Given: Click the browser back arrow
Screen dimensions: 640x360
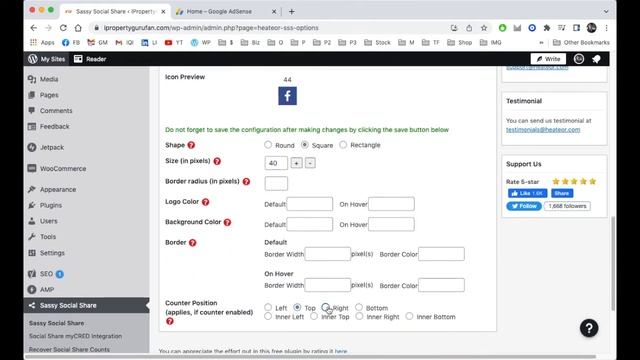Looking at the screenshot, I should tap(33, 28).
